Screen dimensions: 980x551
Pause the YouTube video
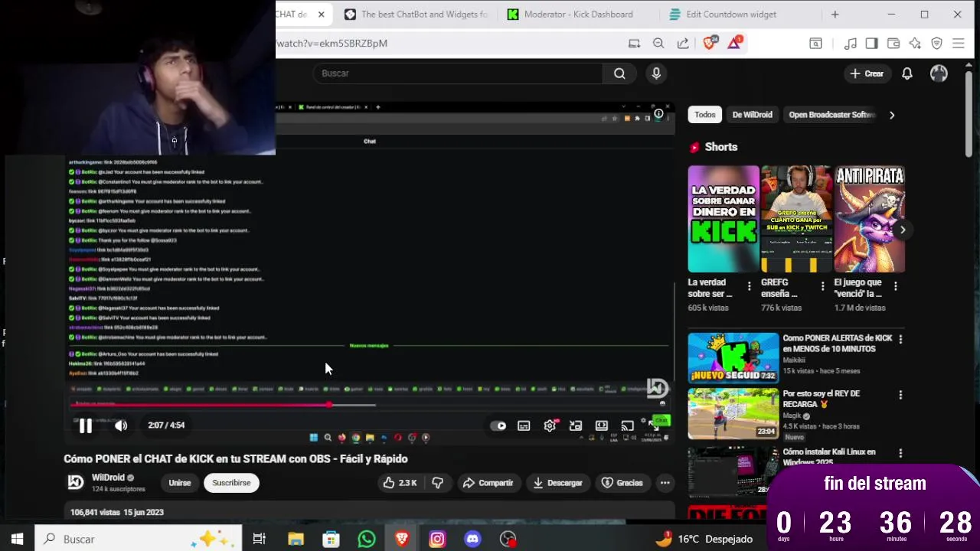(x=85, y=425)
